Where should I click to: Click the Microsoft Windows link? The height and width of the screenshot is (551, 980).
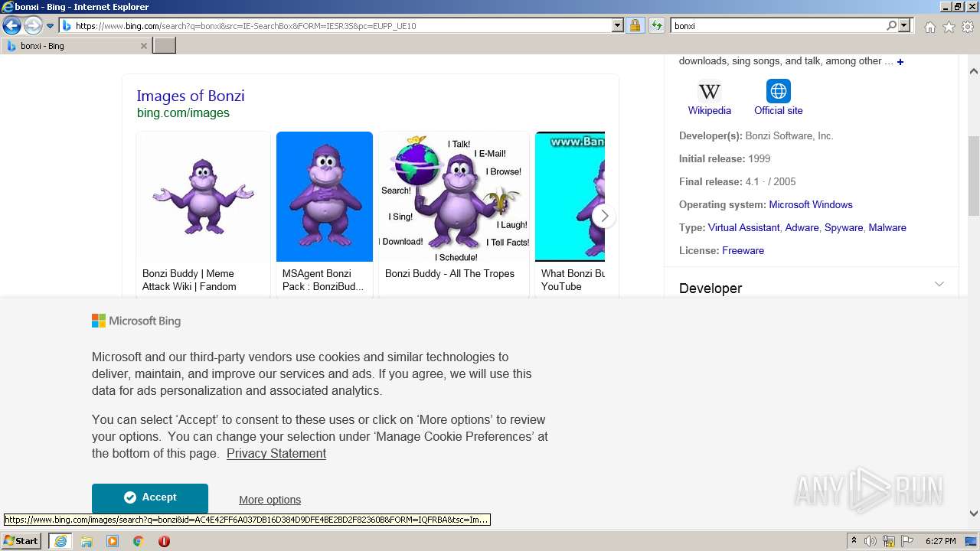(811, 204)
